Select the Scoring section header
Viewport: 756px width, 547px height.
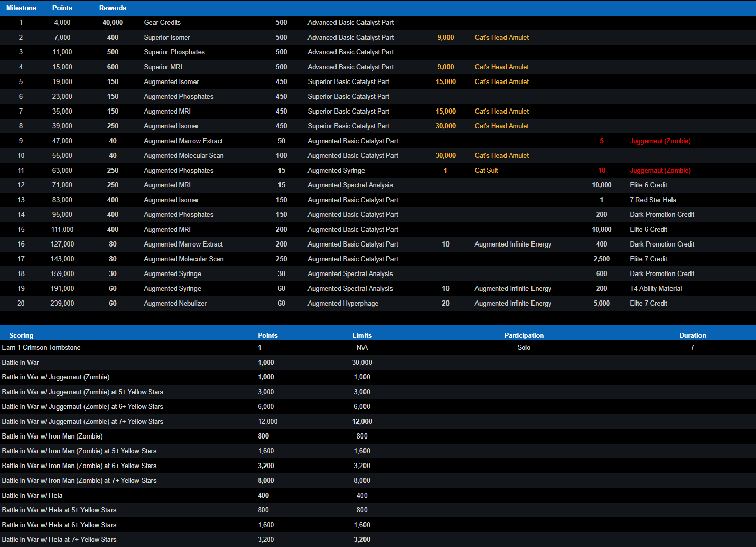click(x=21, y=335)
